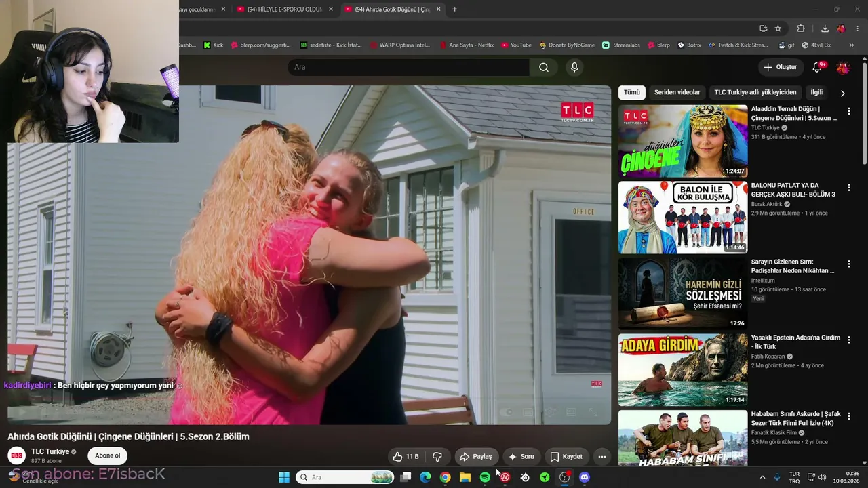Image resolution: width=868 pixels, height=488 pixels.
Task: Play the Balon ile Kör Buluşma thumbnail
Action: coord(683,217)
